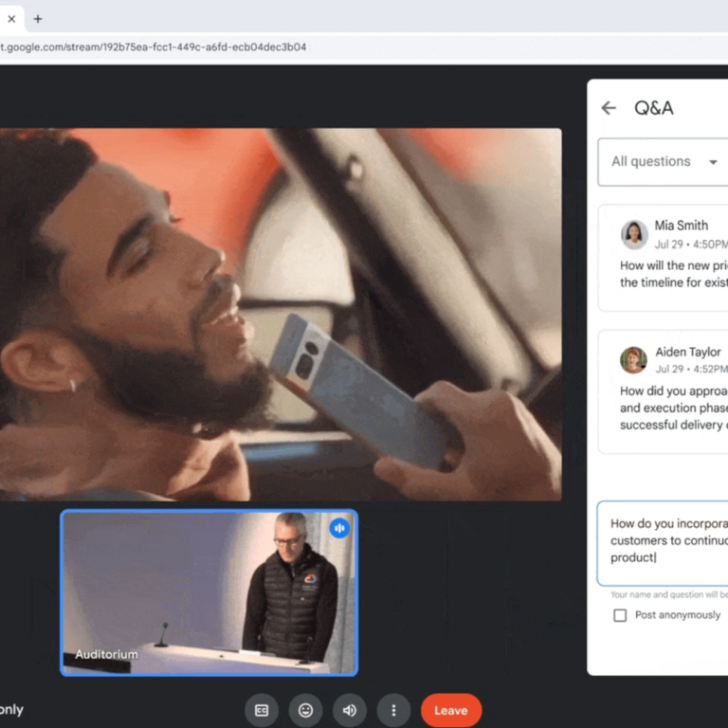Click into the question text box
The image size is (728, 728).
click(x=664, y=540)
